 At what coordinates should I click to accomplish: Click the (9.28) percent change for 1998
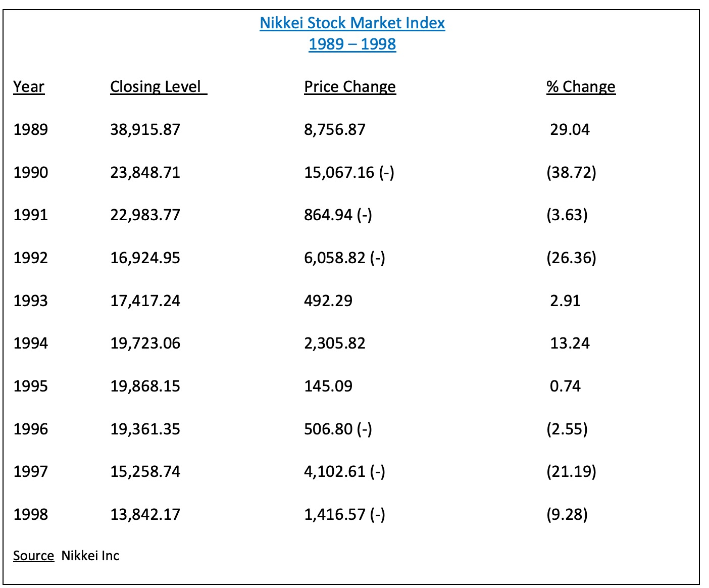point(567,515)
